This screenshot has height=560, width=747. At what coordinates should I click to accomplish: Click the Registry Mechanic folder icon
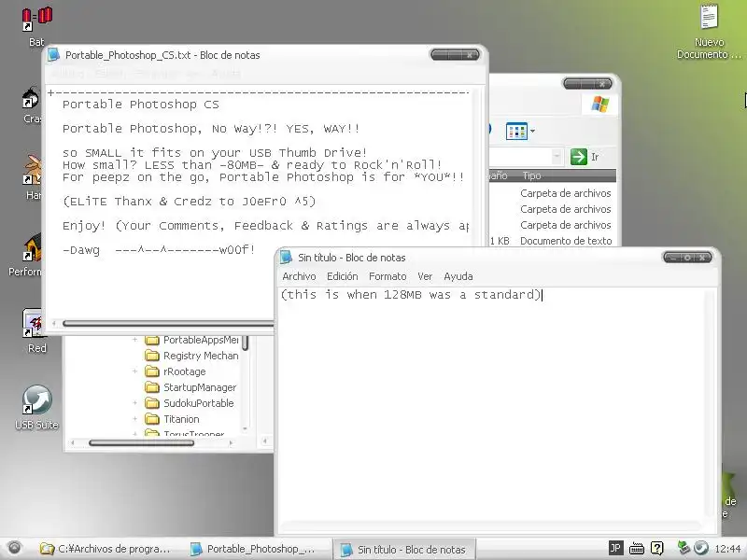[152, 356]
